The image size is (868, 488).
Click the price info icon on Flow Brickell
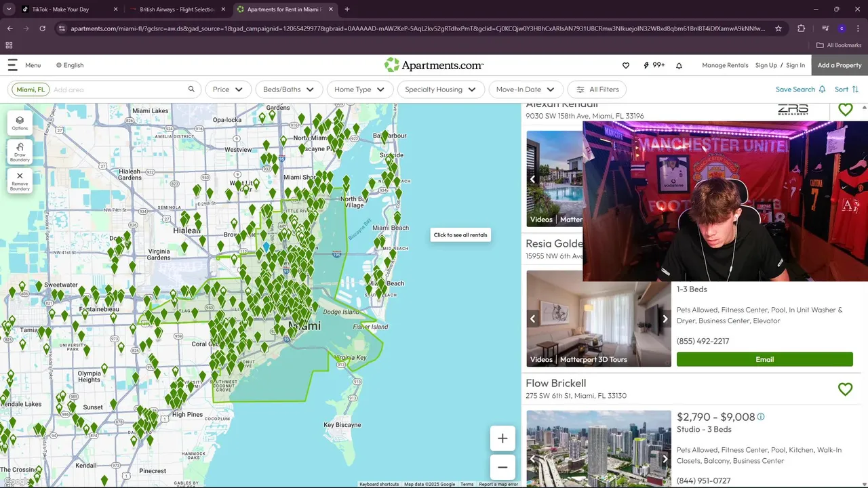click(x=761, y=417)
